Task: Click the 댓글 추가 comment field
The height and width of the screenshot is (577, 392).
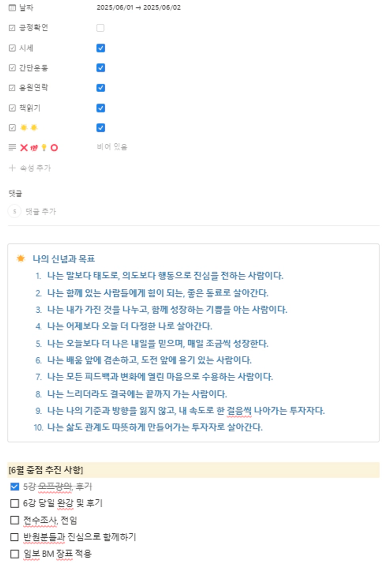Action: 41,211
